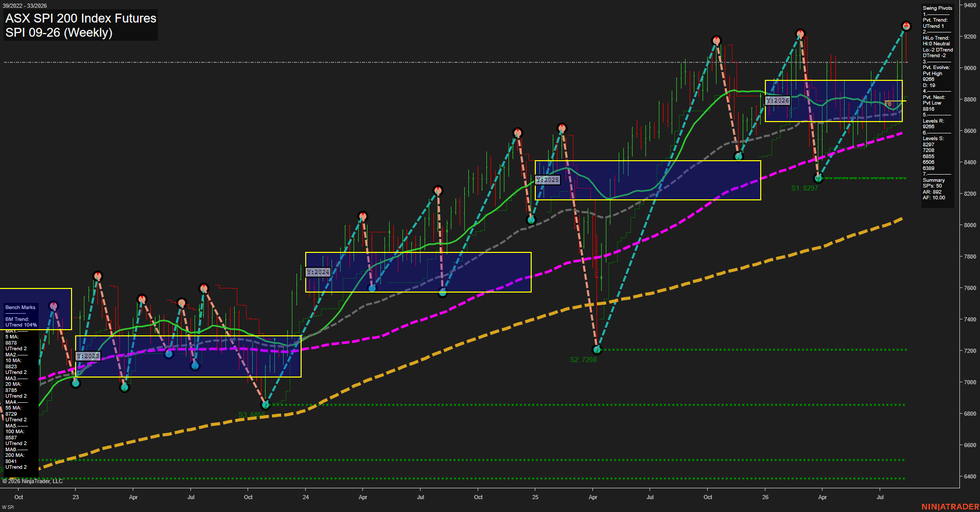
Task: Select swing low pivot marker at S2 7208
Action: tap(597, 350)
